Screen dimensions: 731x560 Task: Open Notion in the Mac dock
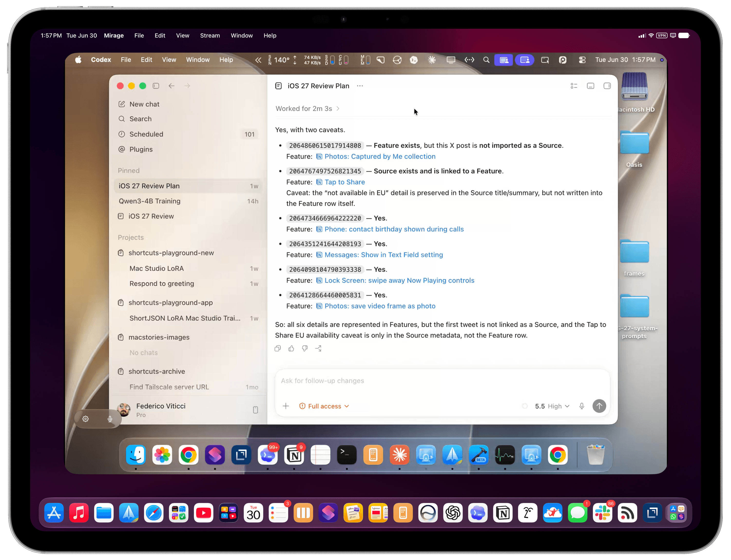[x=294, y=455]
